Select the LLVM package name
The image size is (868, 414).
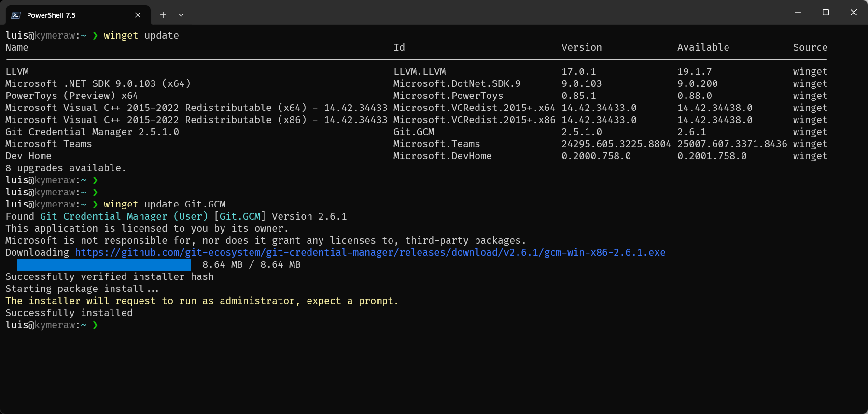point(17,71)
